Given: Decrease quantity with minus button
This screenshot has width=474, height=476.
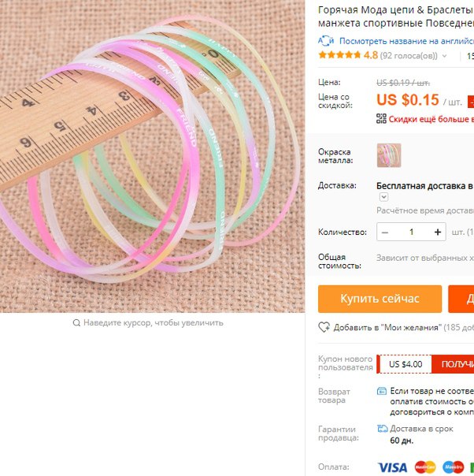Looking at the screenshot, I should pyautogui.click(x=385, y=232).
